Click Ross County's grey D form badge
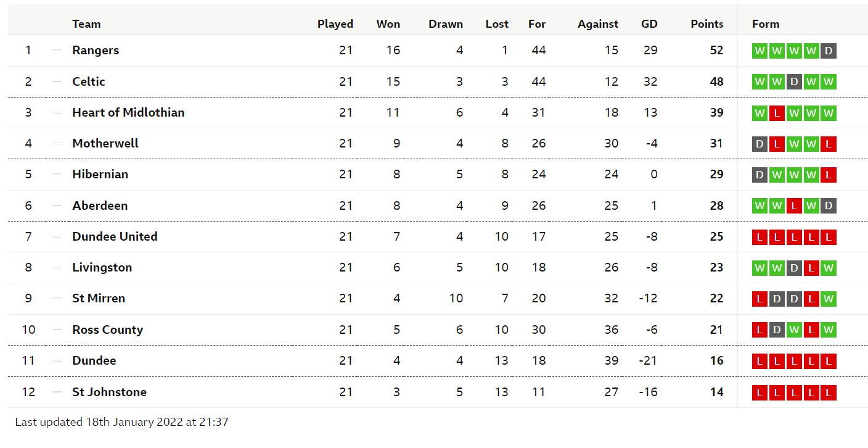This screenshot has height=448, width=868. 777,330
